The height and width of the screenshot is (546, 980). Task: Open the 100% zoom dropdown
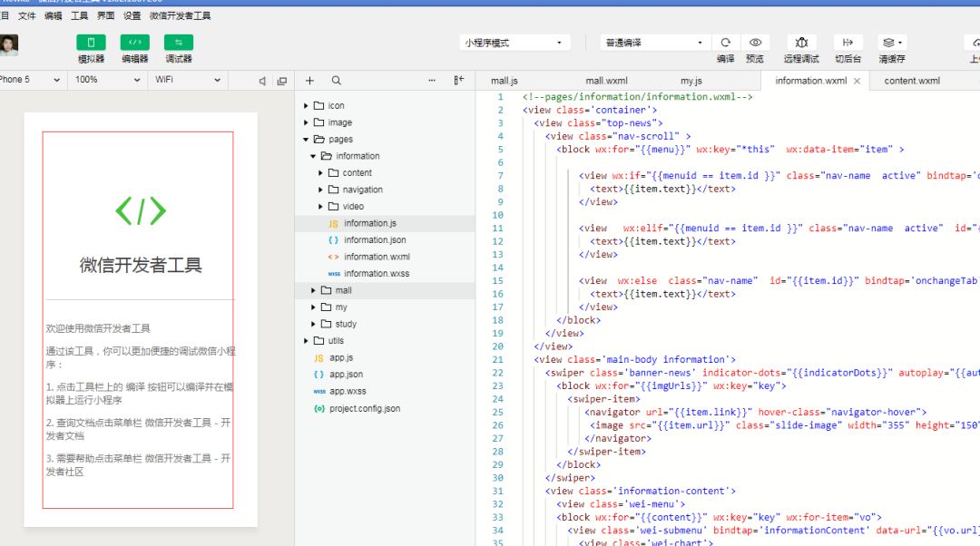click(x=107, y=80)
